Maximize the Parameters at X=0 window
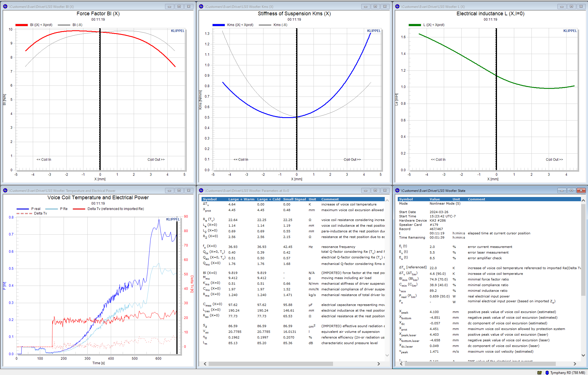 [x=375, y=190]
